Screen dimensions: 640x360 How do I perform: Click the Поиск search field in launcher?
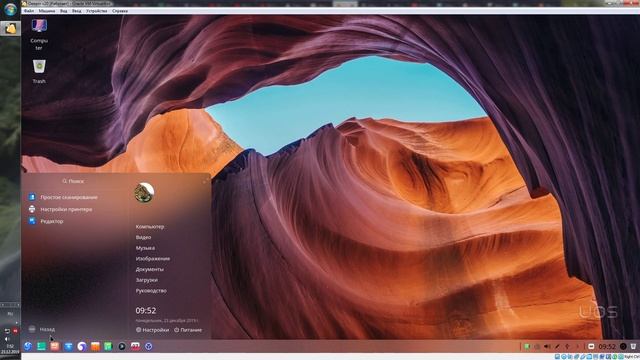pos(73,181)
